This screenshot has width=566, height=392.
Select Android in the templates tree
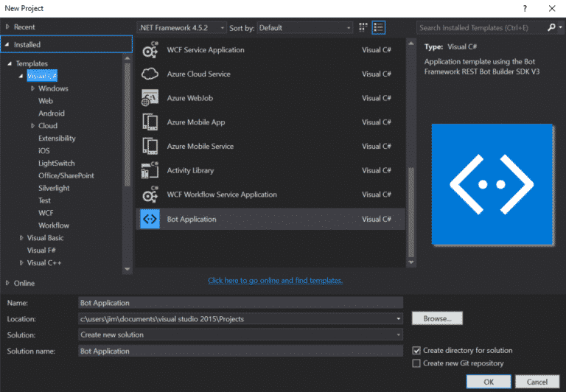tap(52, 113)
